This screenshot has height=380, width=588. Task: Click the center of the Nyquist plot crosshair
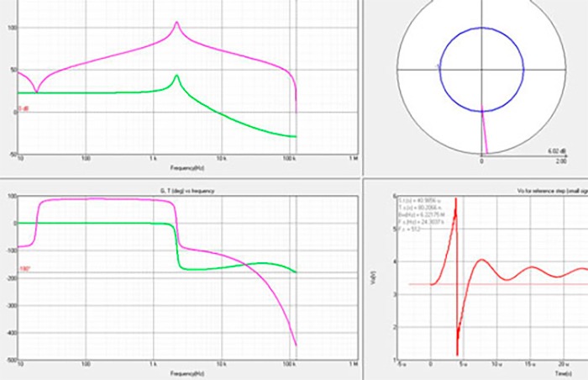point(481,67)
